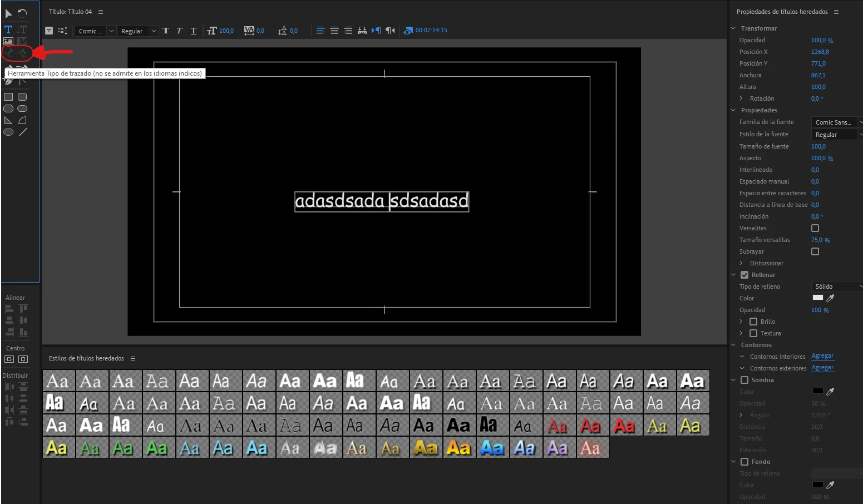The image size is (863, 504).
Task: Select the horizontal Type tool
Action: pos(8,29)
